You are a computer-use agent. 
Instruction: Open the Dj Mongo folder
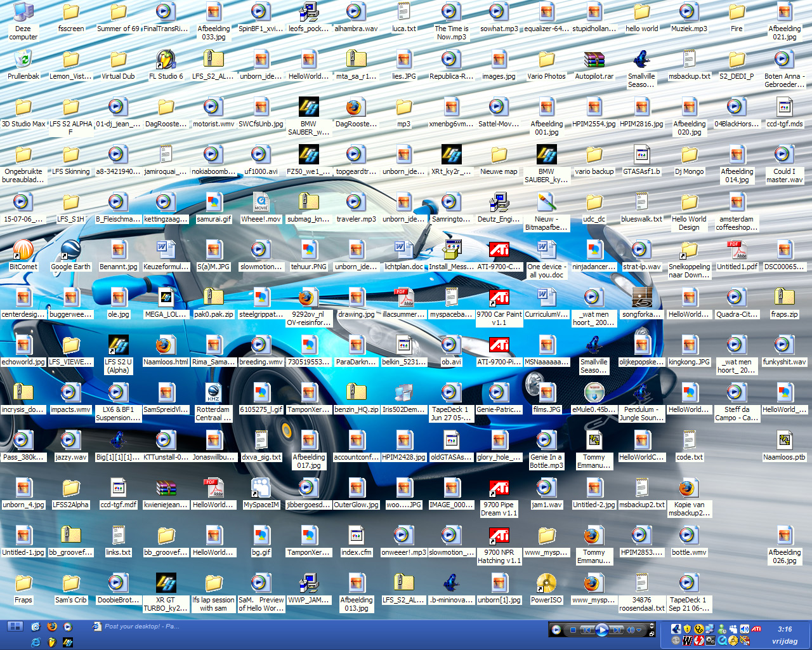(x=689, y=160)
